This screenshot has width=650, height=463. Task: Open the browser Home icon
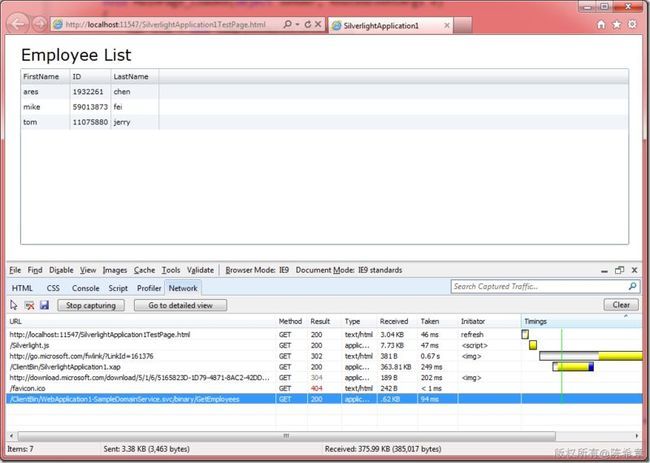coord(601,25)
